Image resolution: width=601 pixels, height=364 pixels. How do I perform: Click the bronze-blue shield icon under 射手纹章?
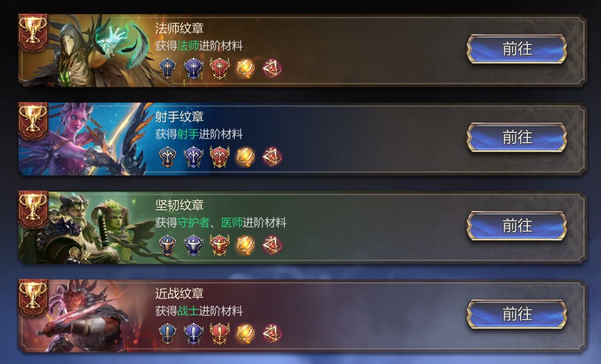[168, 157]
